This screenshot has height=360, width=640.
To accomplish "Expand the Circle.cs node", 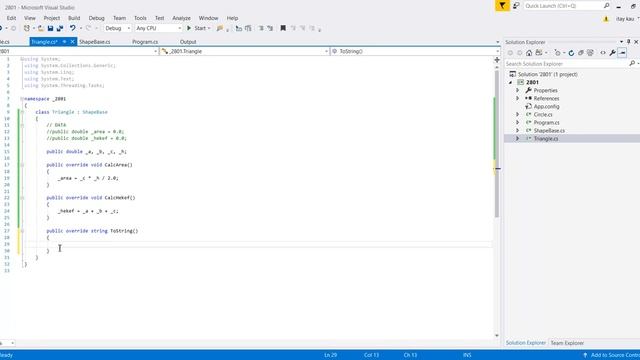I will 518,114.
